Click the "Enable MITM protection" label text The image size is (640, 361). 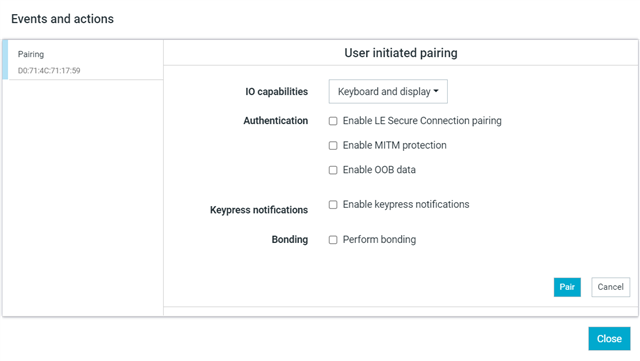(x=394, y=145)
